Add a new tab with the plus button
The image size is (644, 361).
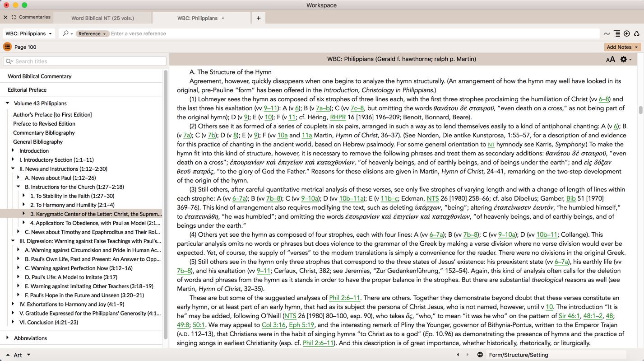point(259,18)
